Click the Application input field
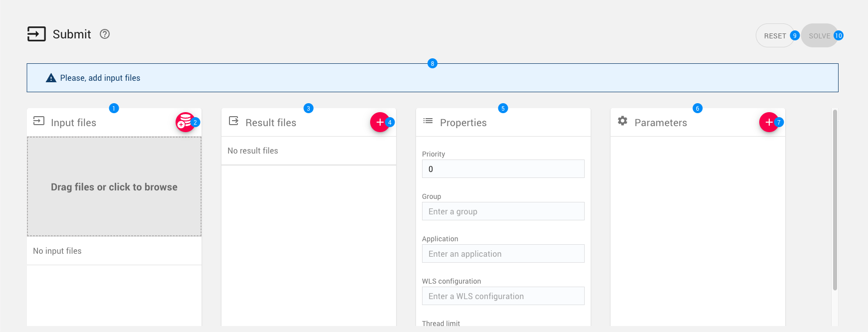The height and width of the screenshot is (332, 868). (x=503, y=254)
